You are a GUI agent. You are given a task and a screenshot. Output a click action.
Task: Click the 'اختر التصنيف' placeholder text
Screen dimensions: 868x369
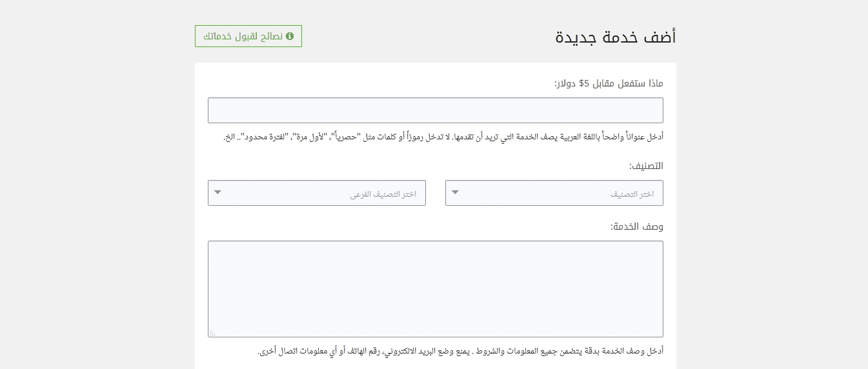(632, 194)
